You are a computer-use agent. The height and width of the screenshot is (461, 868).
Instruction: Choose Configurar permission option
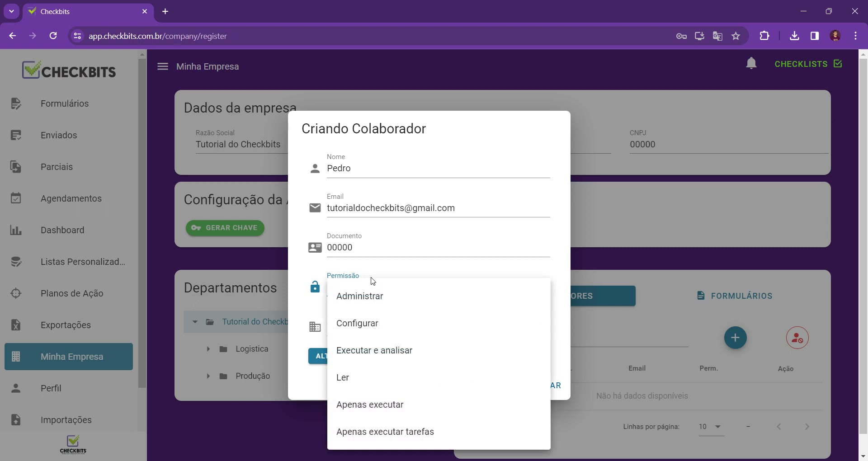click(x=439, y=323)
